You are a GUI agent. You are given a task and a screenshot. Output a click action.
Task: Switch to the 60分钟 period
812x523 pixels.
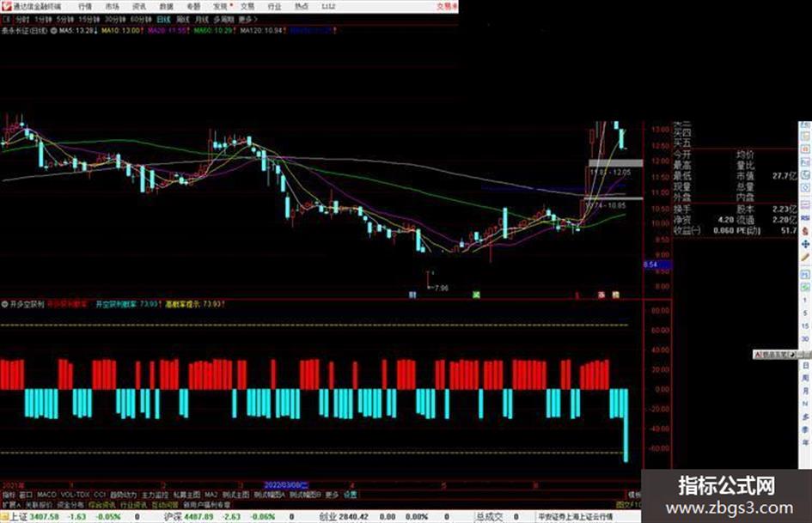[141, 19]
